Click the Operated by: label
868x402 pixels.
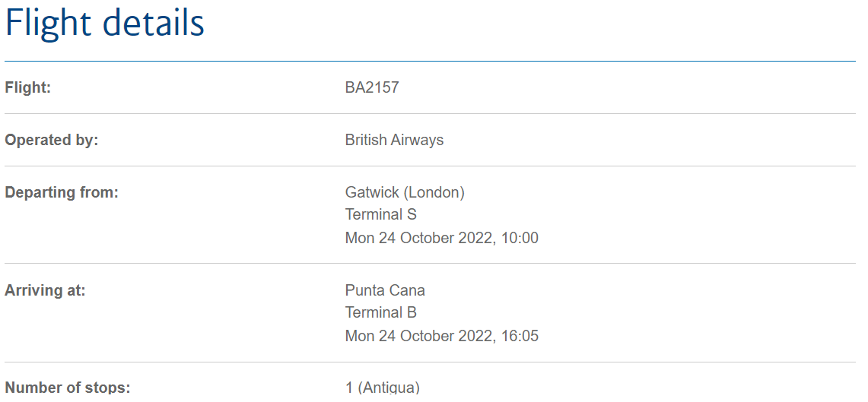(52, 140)
